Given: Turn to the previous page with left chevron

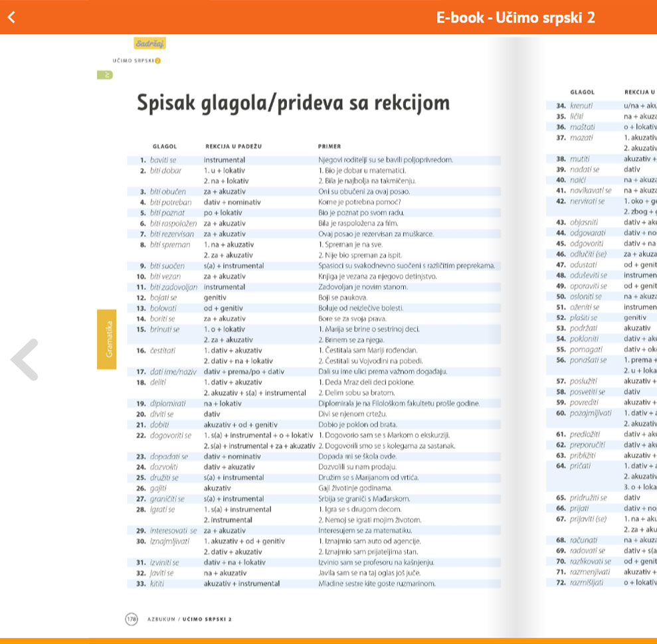Looking at the screenshot, I should click(x=25, y=360).
